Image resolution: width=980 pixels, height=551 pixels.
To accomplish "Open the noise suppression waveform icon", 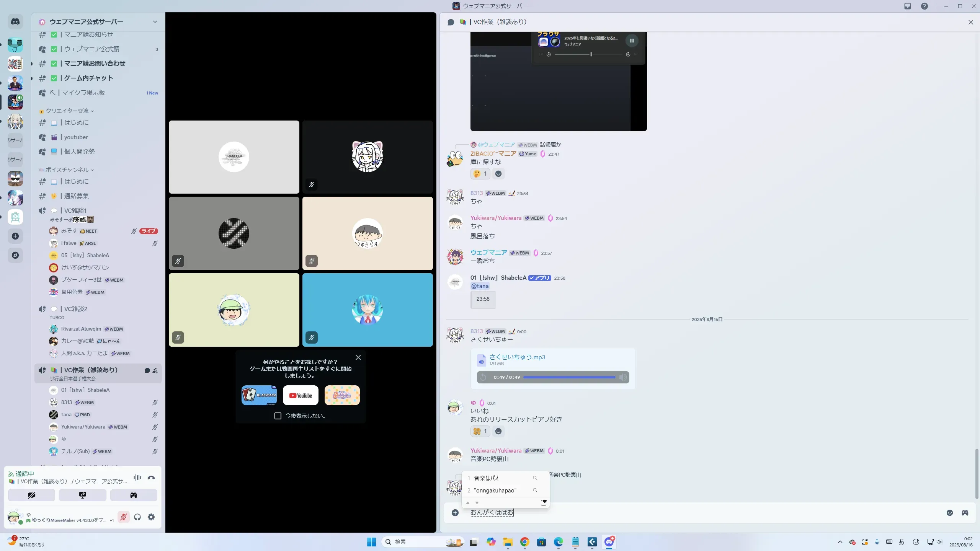I will click(137, 478).
